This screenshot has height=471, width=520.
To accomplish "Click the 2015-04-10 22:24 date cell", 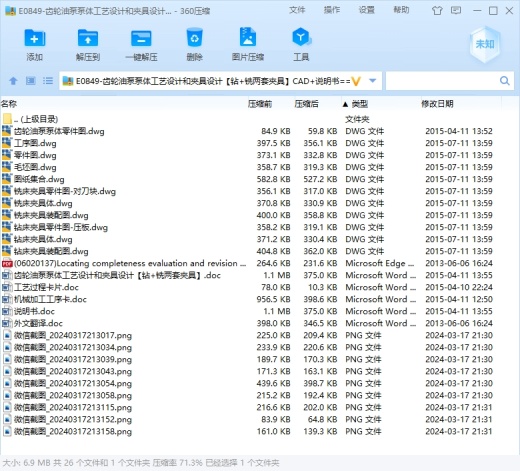I will point(459,287).
